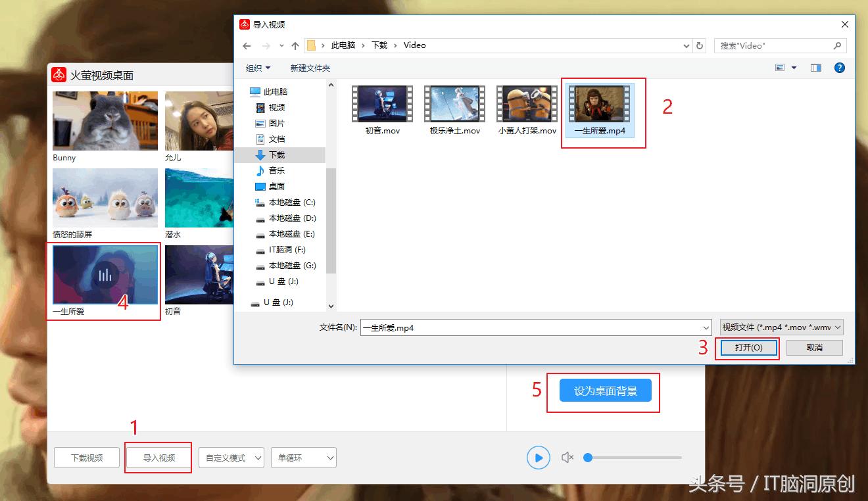
Task: Toggle the preview pane icon
Action: click(x=815, y=67)
